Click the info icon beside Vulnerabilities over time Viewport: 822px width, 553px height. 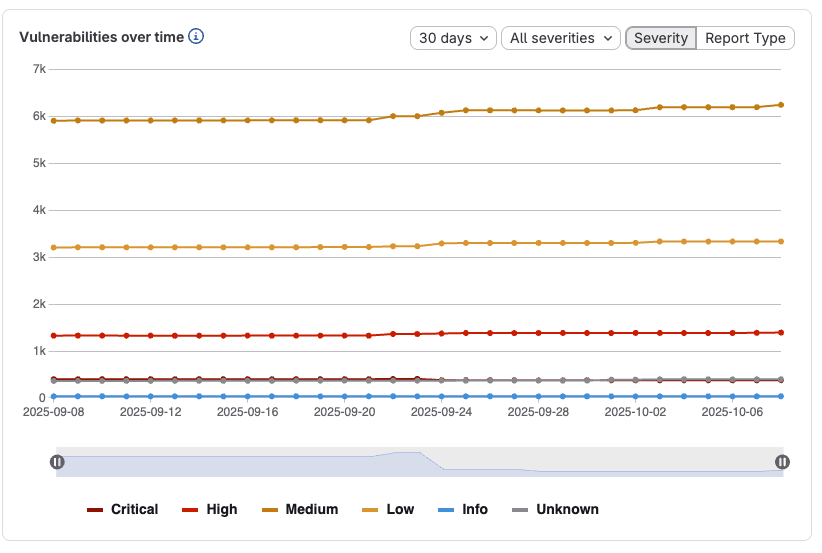(196, 37)
